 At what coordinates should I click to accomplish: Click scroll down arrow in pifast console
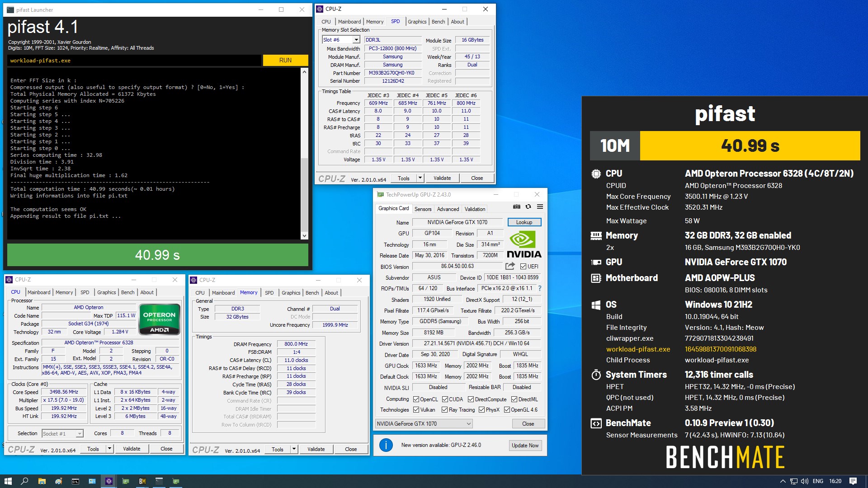pos(304,235)
